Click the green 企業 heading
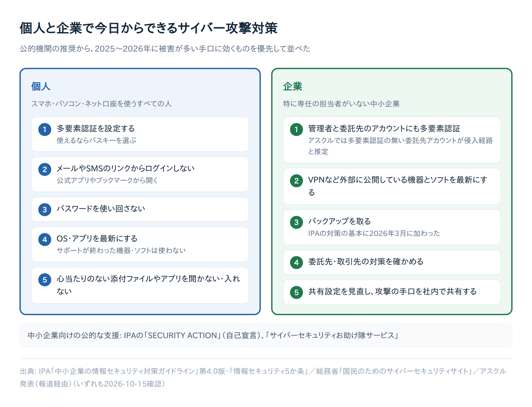The width and height of the screenshot is (532, 407). click(x=293, y=86)
